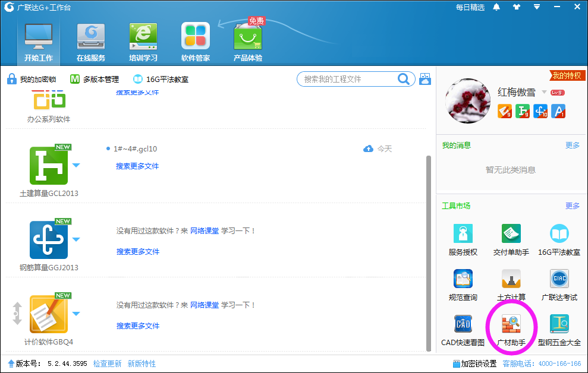Open 16G平法教室 toolbar shortcut
The image size is (588, 373).
(161, 79)
